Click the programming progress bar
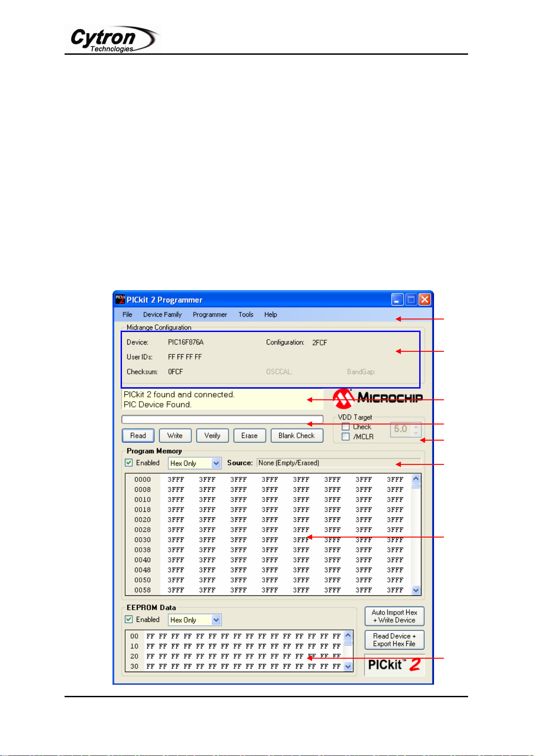Image resolution: width=534 pixels, height=756 pixels. [x=222, y=420]
